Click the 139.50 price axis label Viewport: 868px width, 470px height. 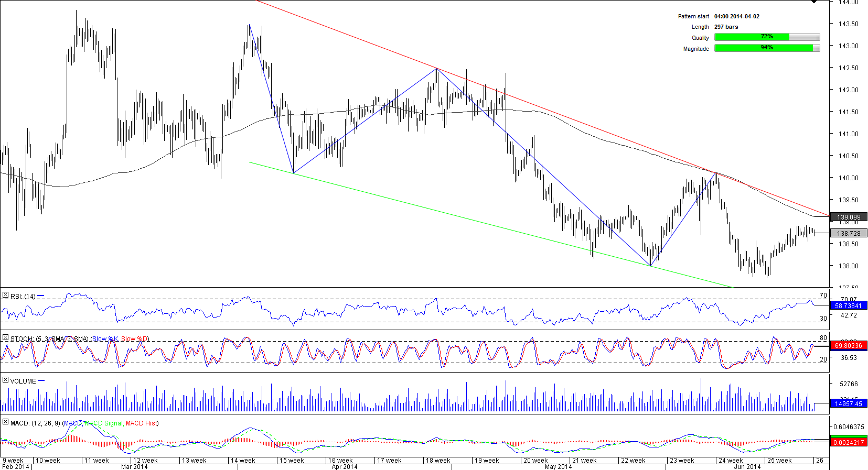point(849,200)
